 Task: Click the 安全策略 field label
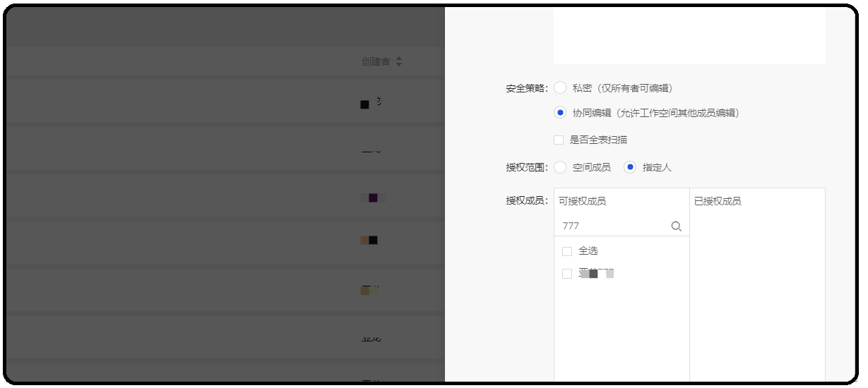(x=526, y=88)
